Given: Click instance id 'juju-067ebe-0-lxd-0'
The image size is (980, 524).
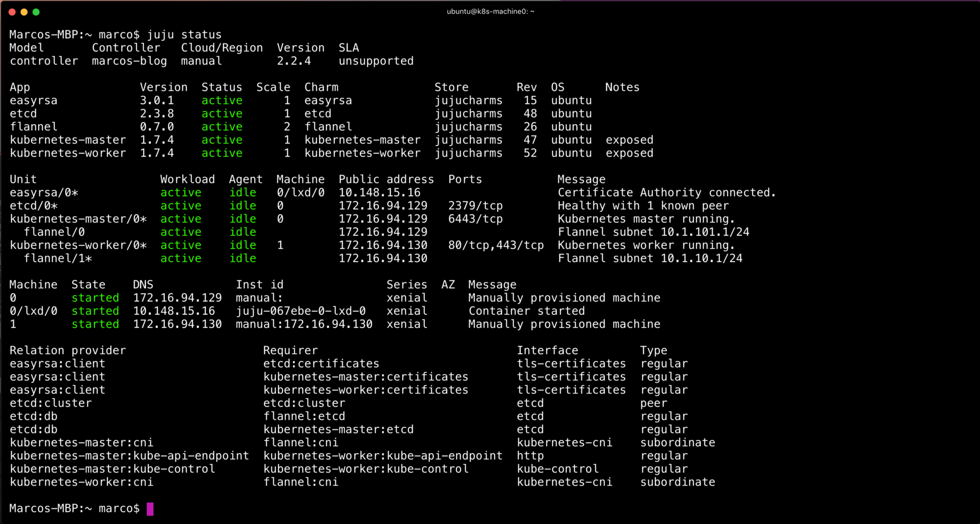Looking at the screenshot, I should click(301, 311).
